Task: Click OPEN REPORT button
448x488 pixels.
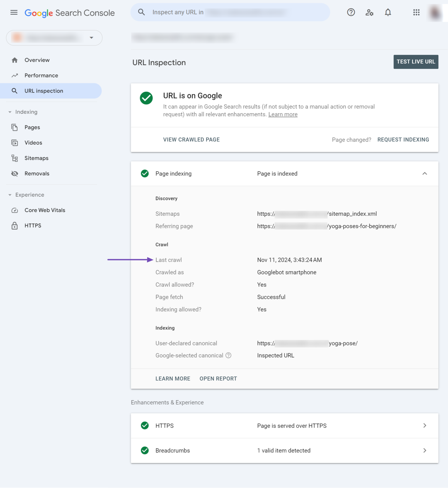Action: coord(218,379)
